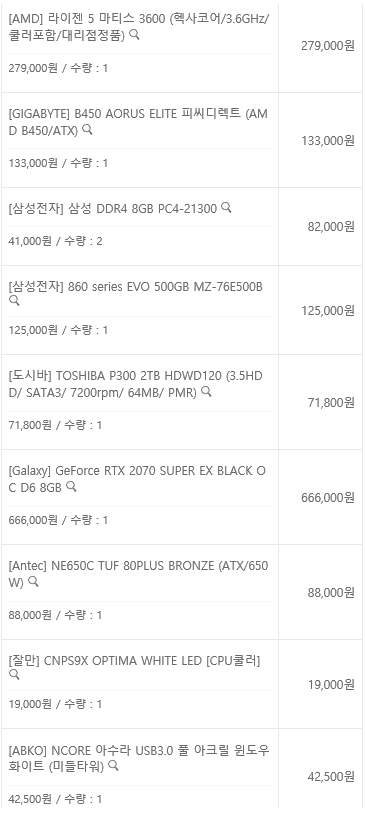Select the Samsung DDR4 8GB PC4-21300 item

[113, 209]
